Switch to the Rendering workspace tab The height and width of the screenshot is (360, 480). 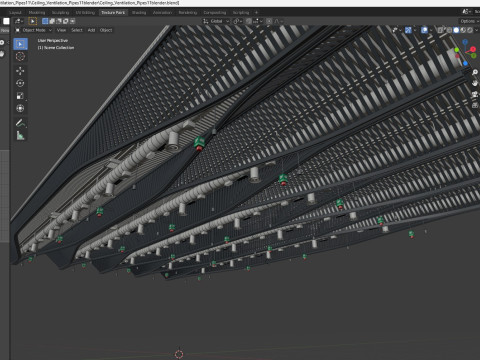pyautogui.click(x=188, y=12)
